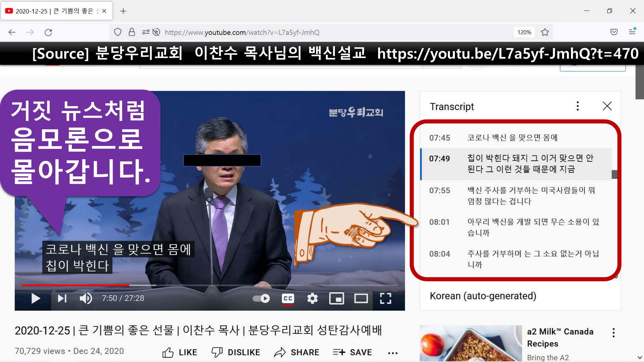Open the a2 Milk Canada Recipes thumbnail
The width and height of the screenshot is (644, 362).
coord(471,344)
